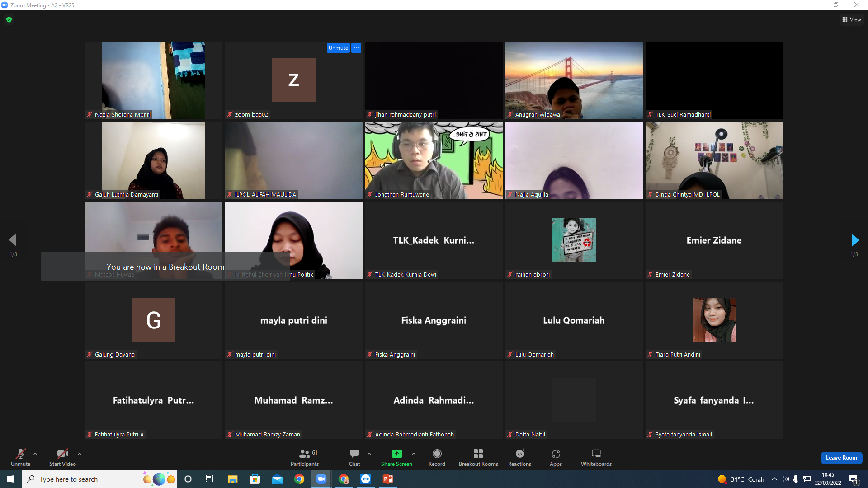
Task: Check the green encryption shield icon
Action: (9, 19)
